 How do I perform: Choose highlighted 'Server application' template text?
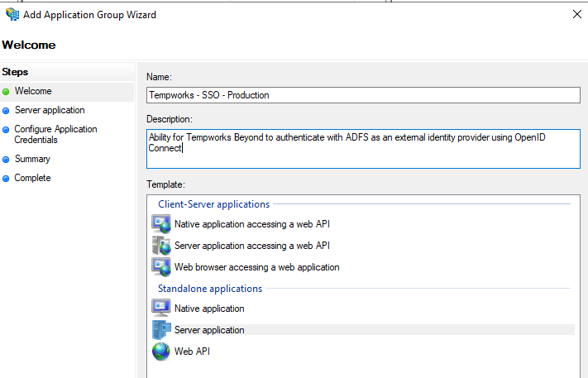(x=209, y=330)
